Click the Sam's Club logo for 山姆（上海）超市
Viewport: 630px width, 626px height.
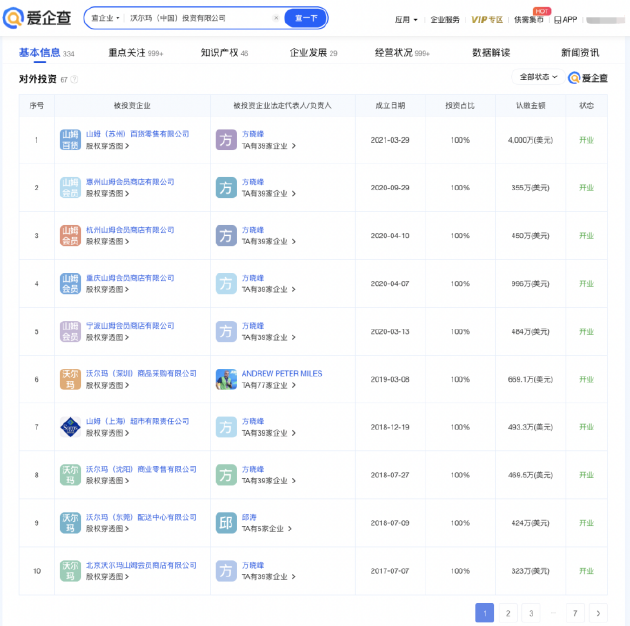tap(70, 427)
